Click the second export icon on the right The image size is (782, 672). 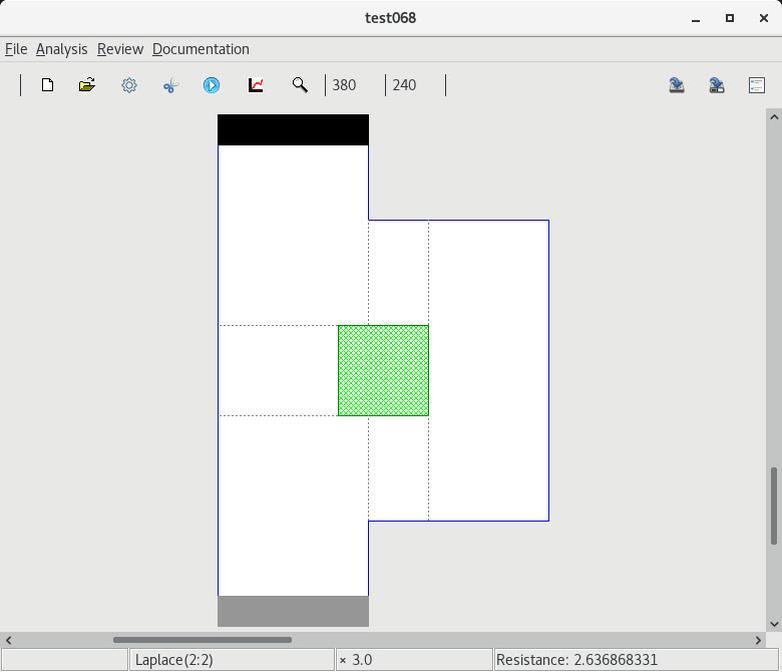coord(717,85)
